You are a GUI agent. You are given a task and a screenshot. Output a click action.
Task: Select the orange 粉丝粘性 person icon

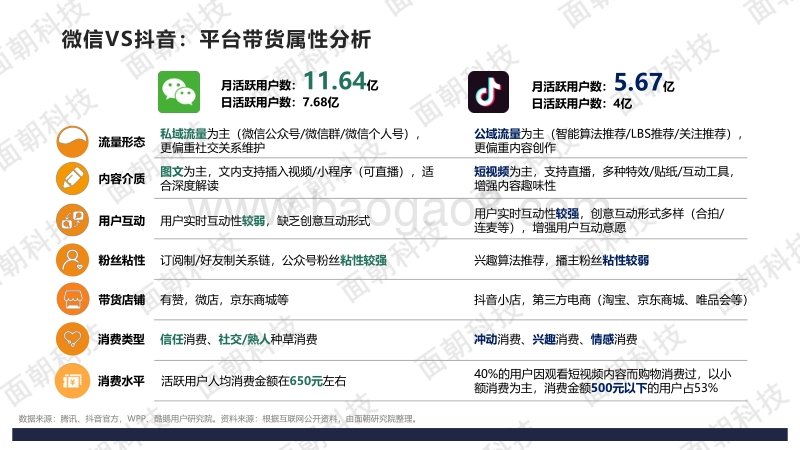(72, 260)
